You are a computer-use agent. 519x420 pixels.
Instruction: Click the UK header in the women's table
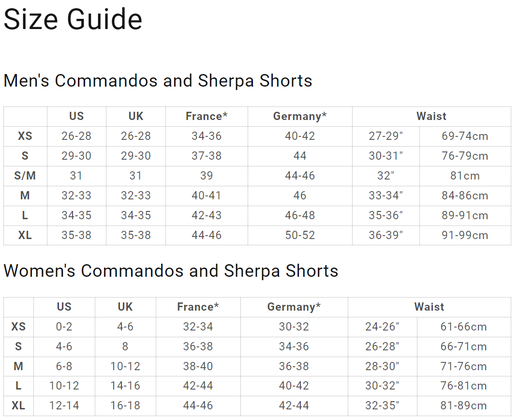tap(125, 307)
